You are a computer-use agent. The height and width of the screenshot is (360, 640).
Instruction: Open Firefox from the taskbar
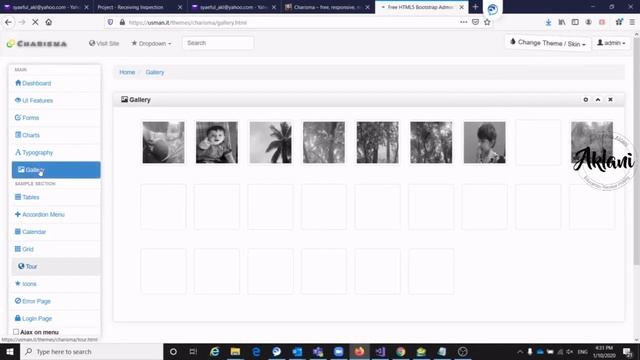click(359, 351)
